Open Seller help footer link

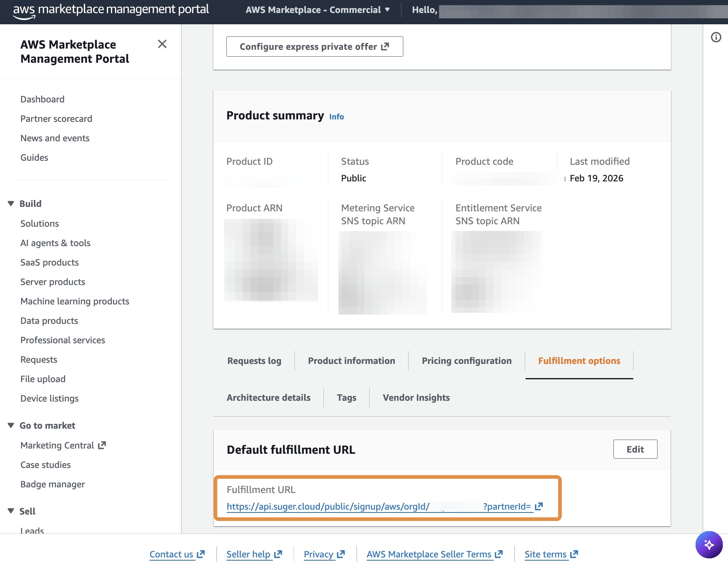254,554
